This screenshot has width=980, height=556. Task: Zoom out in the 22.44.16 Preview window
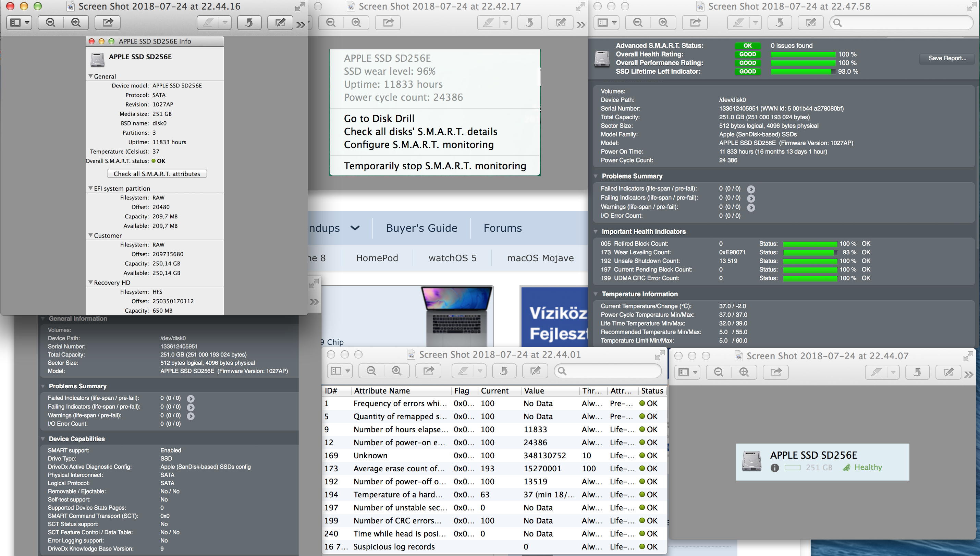pyautogui.click(x=50, y=23)
